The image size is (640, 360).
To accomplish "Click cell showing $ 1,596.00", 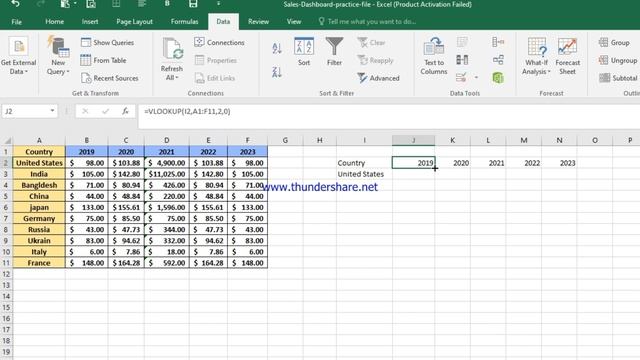I will coord(167,207).
